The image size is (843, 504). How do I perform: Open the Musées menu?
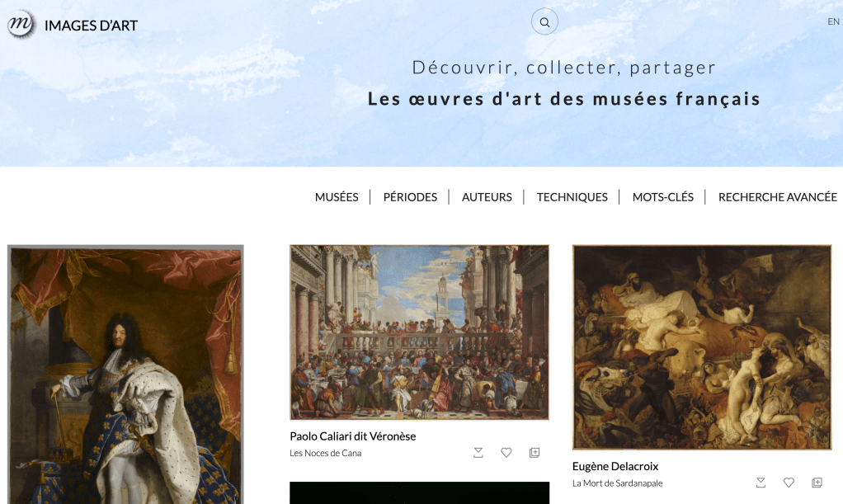(337, 197)
